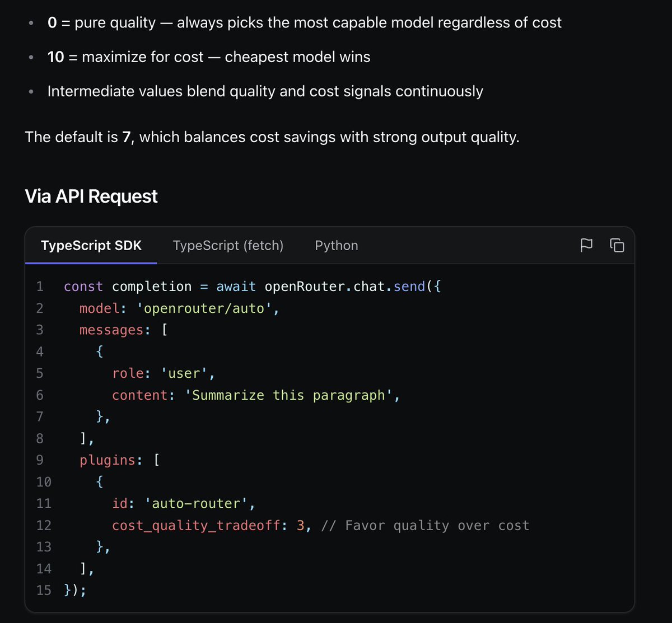This screenshot has width=672, height=623.
Task: Click the cost_quality_tradeoff property name
Action: [x=195, y=526]
